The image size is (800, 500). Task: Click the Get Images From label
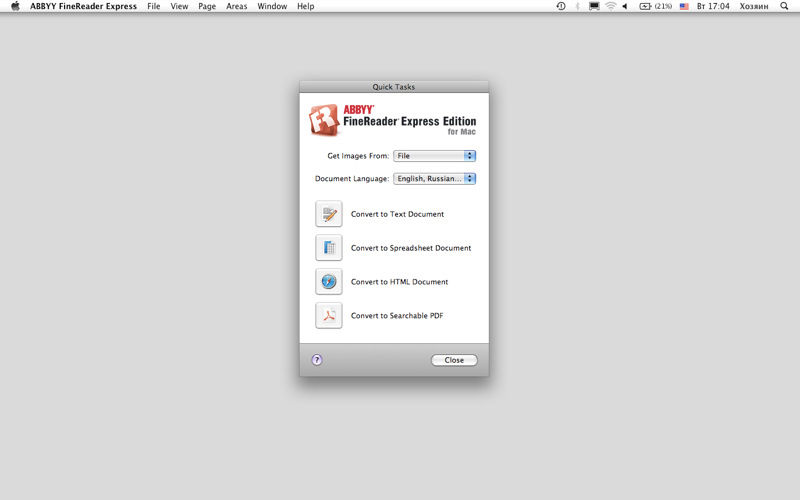(x=358, y=156)
